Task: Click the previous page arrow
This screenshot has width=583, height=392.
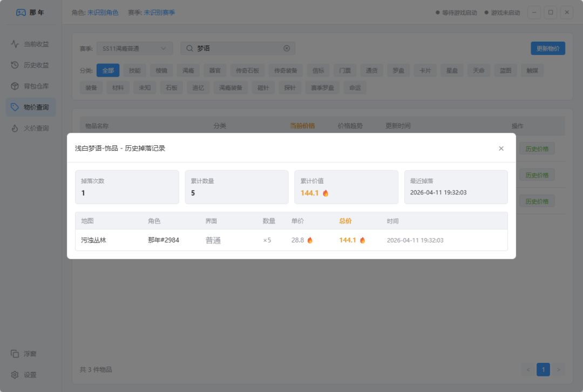Action: pos(528,370)
